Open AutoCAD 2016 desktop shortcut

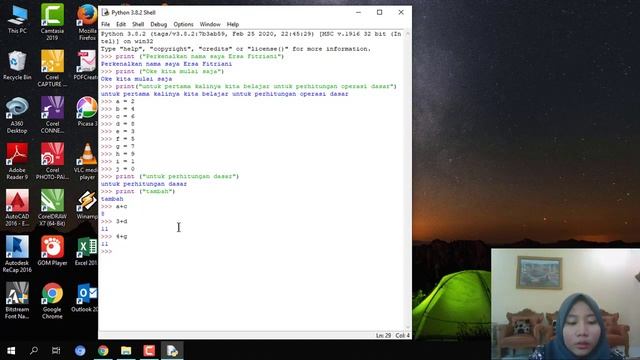[17, 208]
